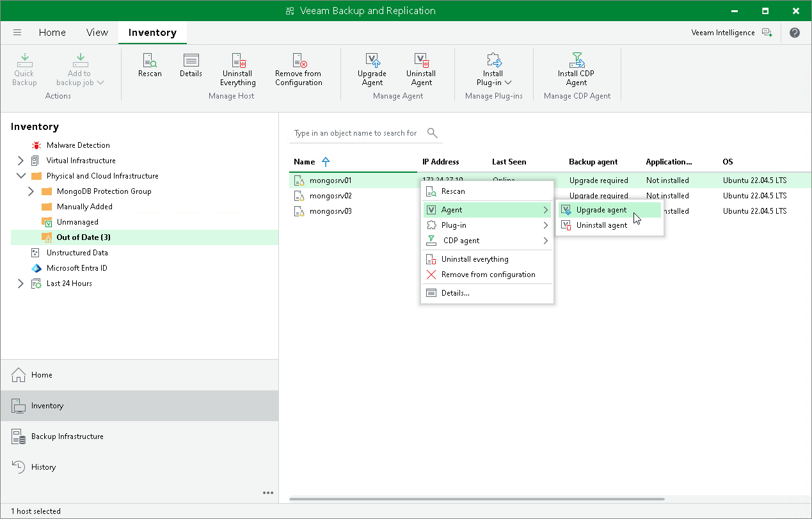Viewport: 812px width, 519px height.
Task: Choose Remove from configuration in context menu
Action: click(x=487, y=275)
